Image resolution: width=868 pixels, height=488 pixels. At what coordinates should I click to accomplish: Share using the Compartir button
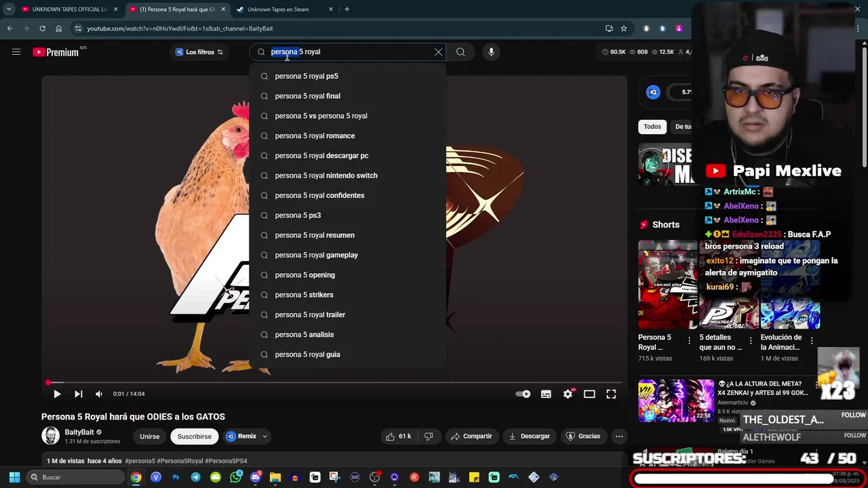coord(471,436)
